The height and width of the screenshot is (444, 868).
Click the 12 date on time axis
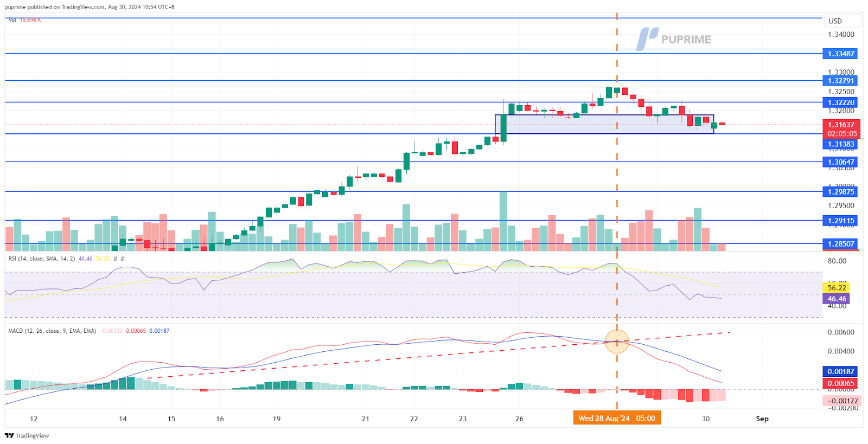pyautogui.click(x=34, y=419)
